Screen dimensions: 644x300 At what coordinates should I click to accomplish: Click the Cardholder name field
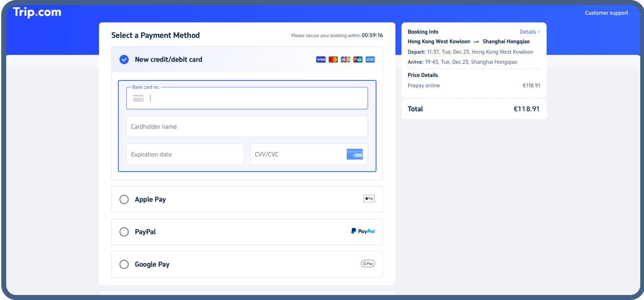[247, 126]
